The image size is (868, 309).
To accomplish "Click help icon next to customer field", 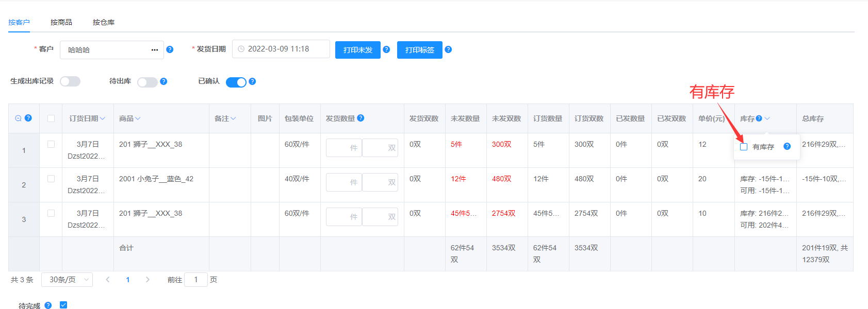I will (x=170, y=49).
